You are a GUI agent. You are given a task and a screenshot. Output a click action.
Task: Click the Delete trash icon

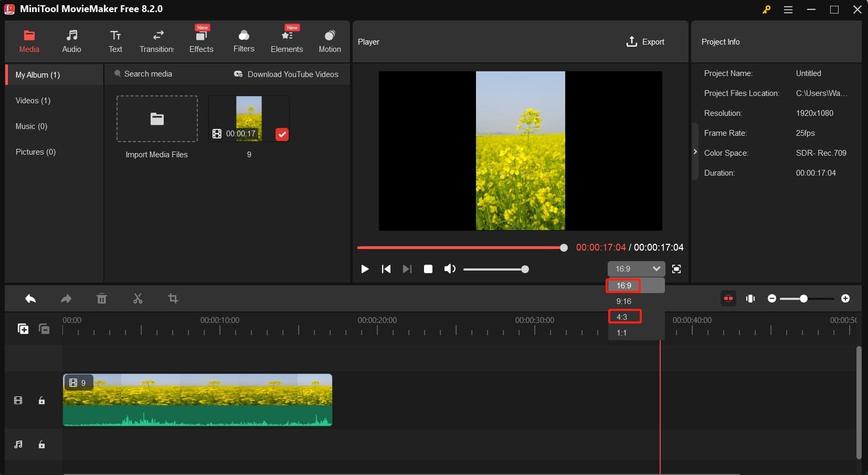coord(102,299)
